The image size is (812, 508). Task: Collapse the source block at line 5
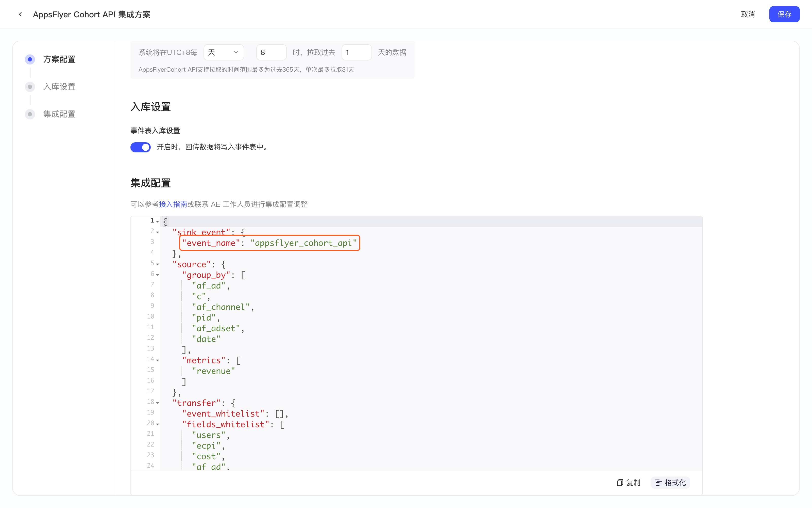[158, 264]
